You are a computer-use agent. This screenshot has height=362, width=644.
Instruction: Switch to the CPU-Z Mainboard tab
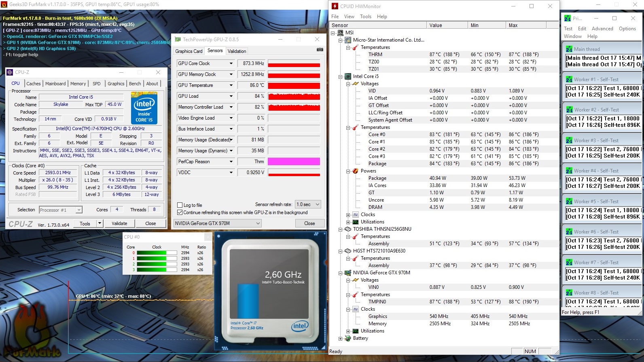point(55,84)
